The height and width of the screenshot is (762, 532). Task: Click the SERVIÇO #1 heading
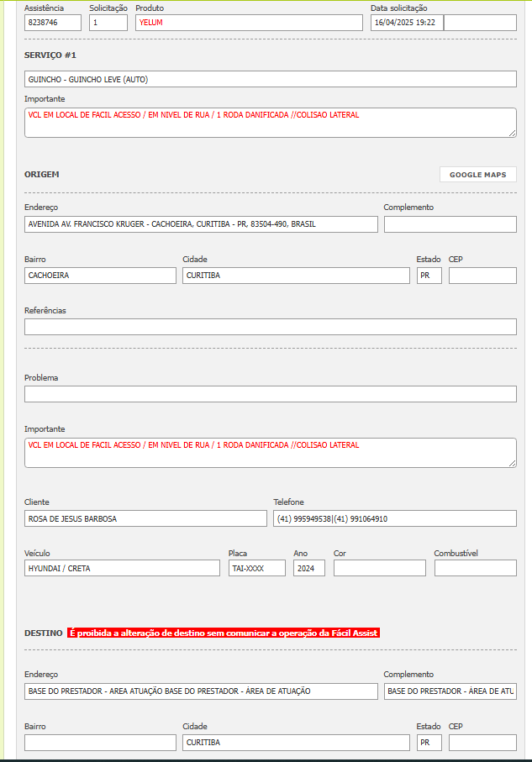click(50, 55)
